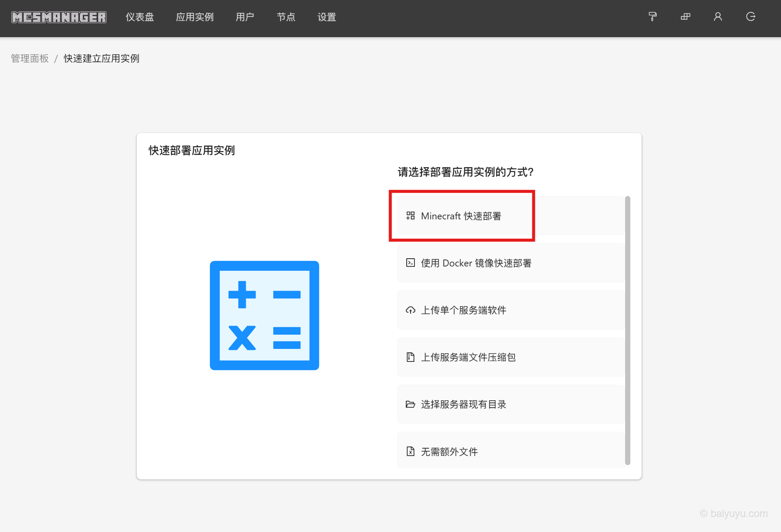Screen dimensions: 781x532
Task: Click the file icon beside 无需额外文件
Action: (x=410, y=451)
